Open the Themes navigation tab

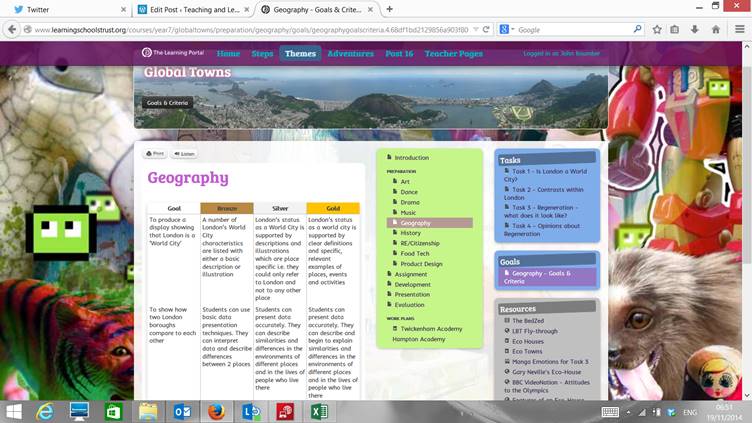(300, 54)
